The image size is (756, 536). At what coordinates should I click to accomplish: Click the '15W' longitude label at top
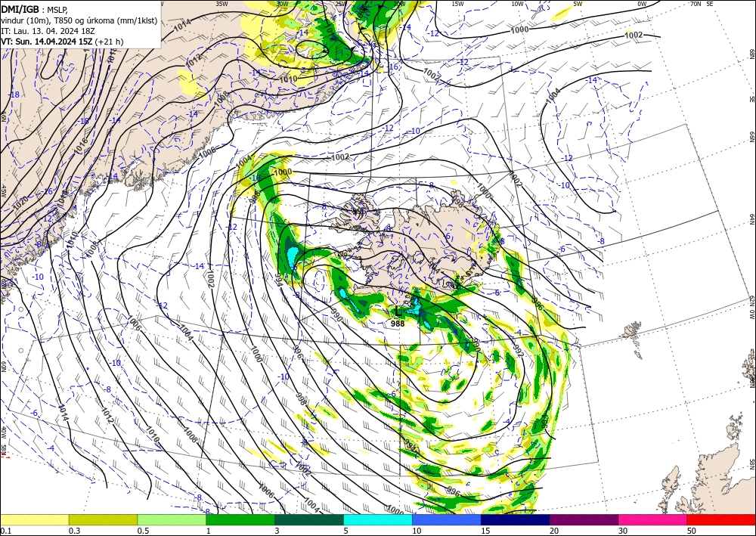pos(457,4)
